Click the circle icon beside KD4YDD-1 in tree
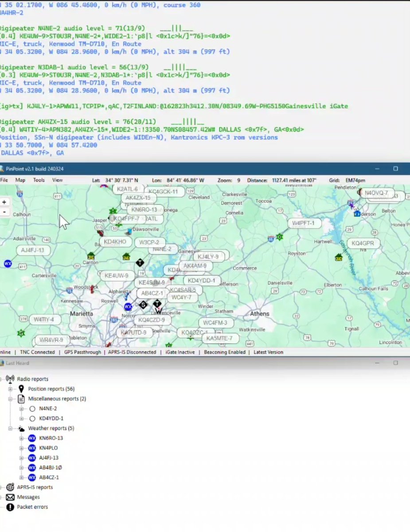The height and width of the screenshot is (532, 410). pyautogui.click(x=32, y=419)
